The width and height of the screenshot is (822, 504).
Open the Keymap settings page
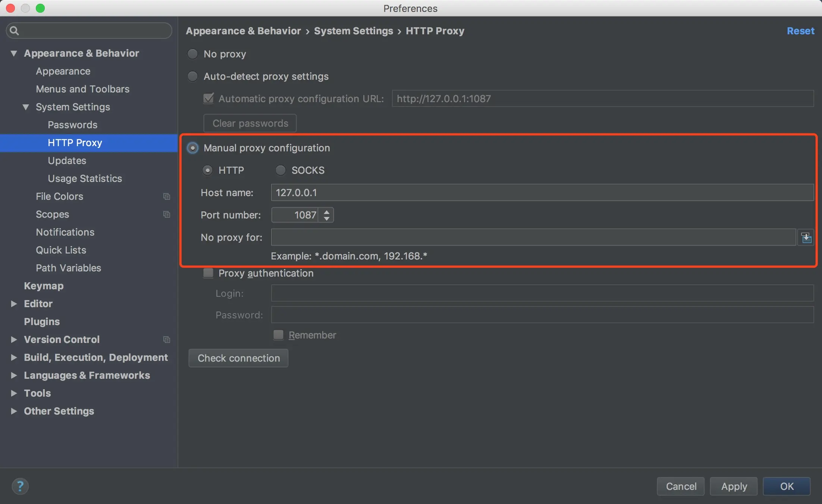(44, 286)
